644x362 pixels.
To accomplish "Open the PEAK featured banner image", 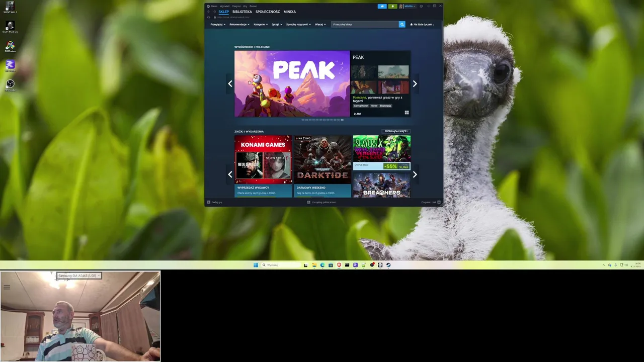I will pyautogui.click(x=292, y=83).
